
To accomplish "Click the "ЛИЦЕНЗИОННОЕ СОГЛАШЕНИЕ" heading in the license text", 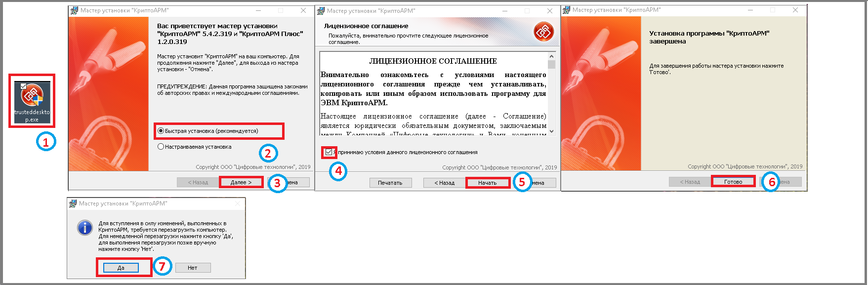I will [433, 61].
